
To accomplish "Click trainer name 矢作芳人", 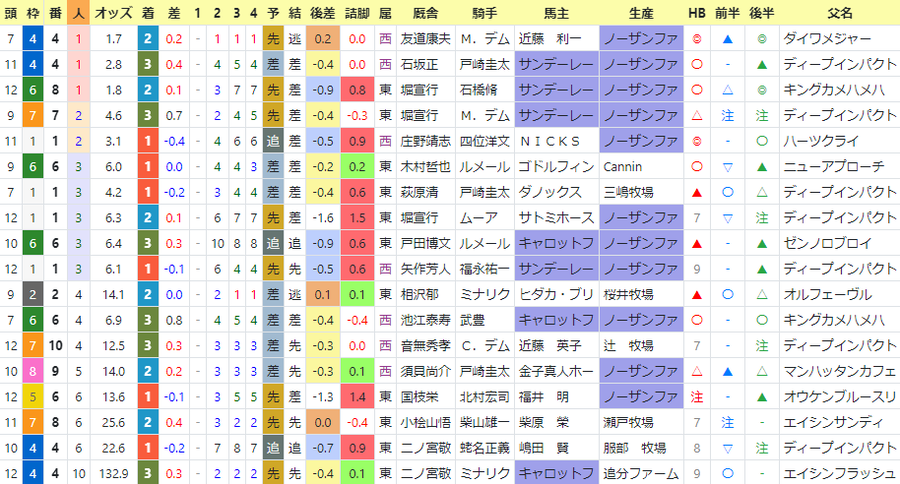I will coord(425,269).
